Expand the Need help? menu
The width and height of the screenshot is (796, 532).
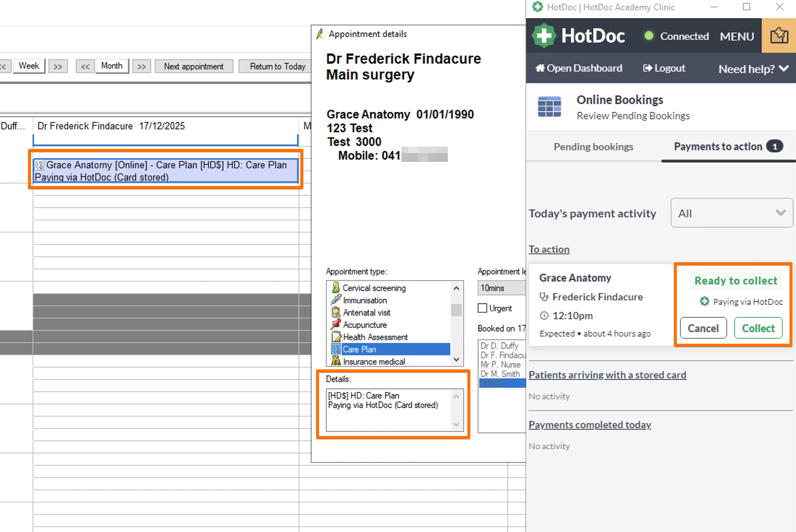pos(753,69)
